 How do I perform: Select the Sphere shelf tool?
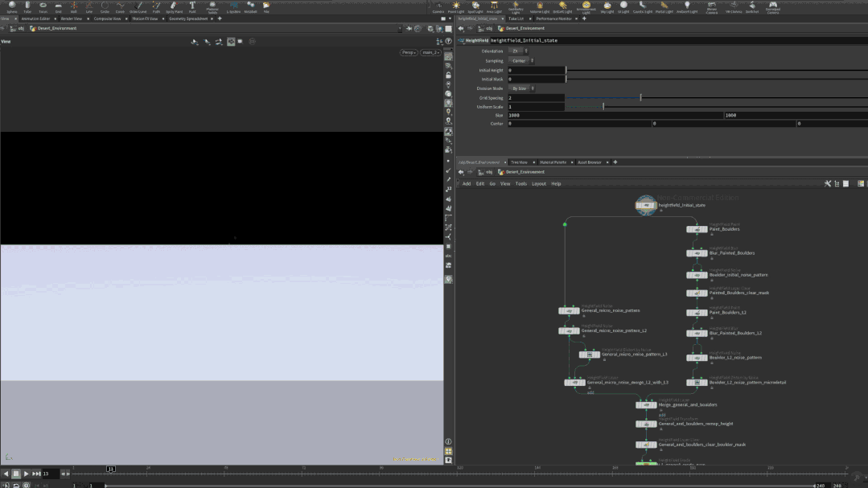click(x=11, y=6)
